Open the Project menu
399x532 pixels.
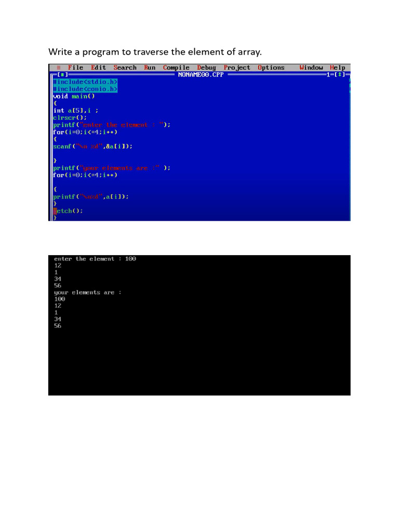[237, 68]
